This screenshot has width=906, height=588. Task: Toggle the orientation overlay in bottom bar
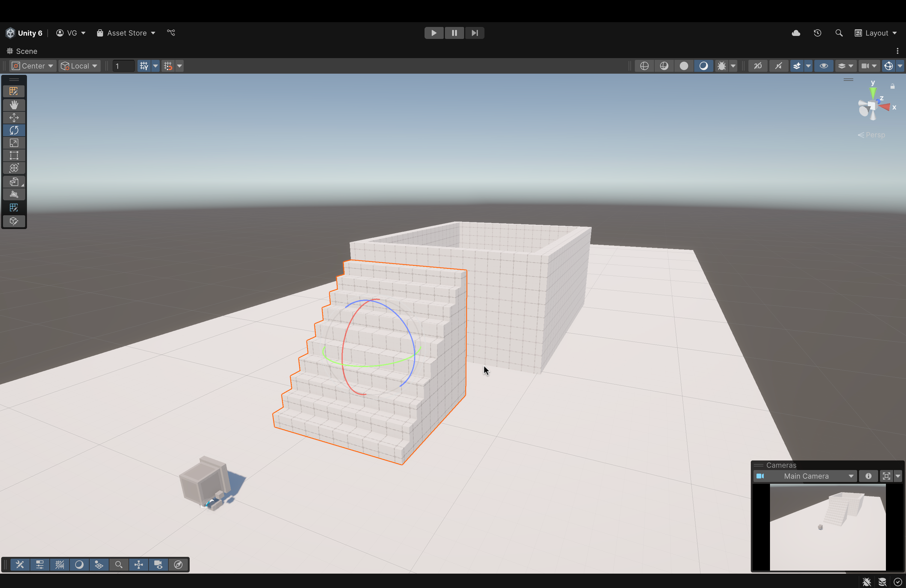[x=138, y=564]
